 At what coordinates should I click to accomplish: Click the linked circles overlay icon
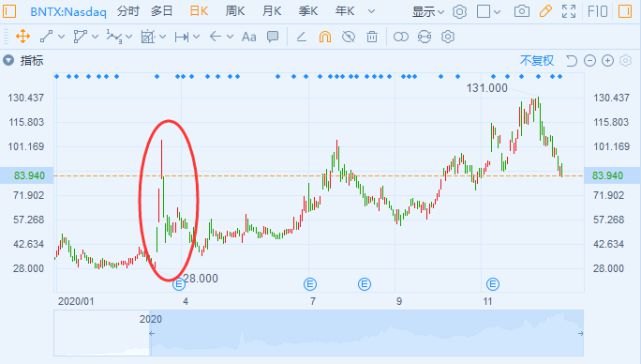[x=401, y=37]
